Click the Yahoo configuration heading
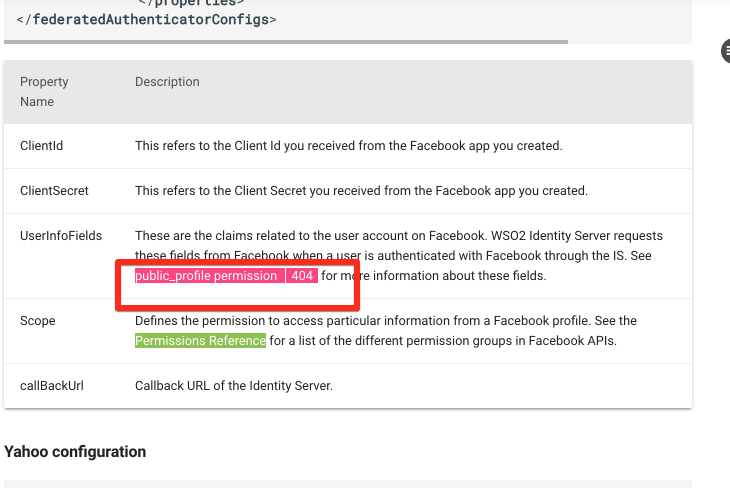Viewport: 730px width, 488px height. 75,452
